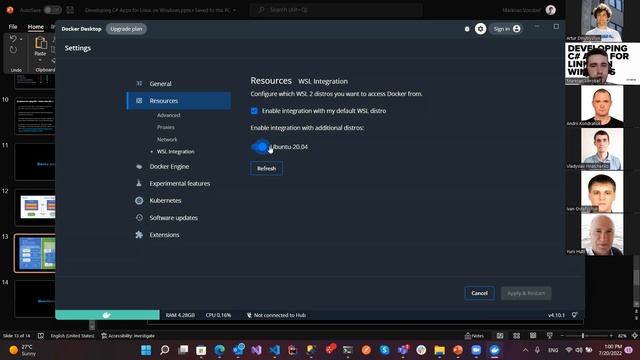This screenshot has height=360, width=640.
Task: Click Refresh distro list button
Action: pyautogui.click(x=267, y=168)
